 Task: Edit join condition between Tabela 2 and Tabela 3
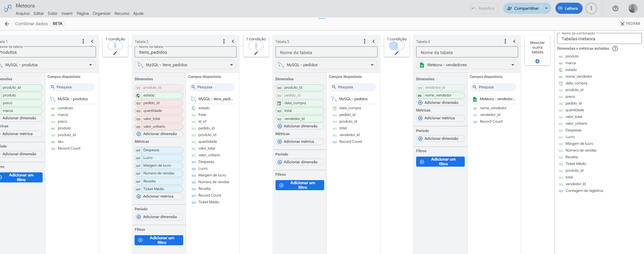(256, 53)
